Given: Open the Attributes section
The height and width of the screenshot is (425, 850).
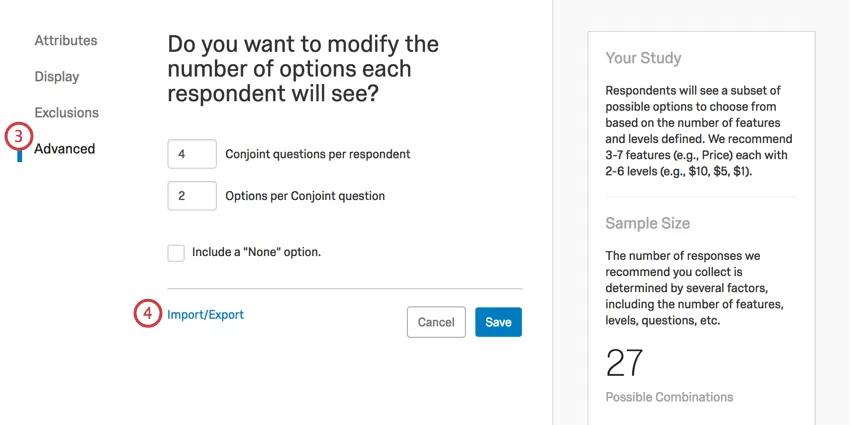Looking at the screenshot, I should (x=66, y=41).
